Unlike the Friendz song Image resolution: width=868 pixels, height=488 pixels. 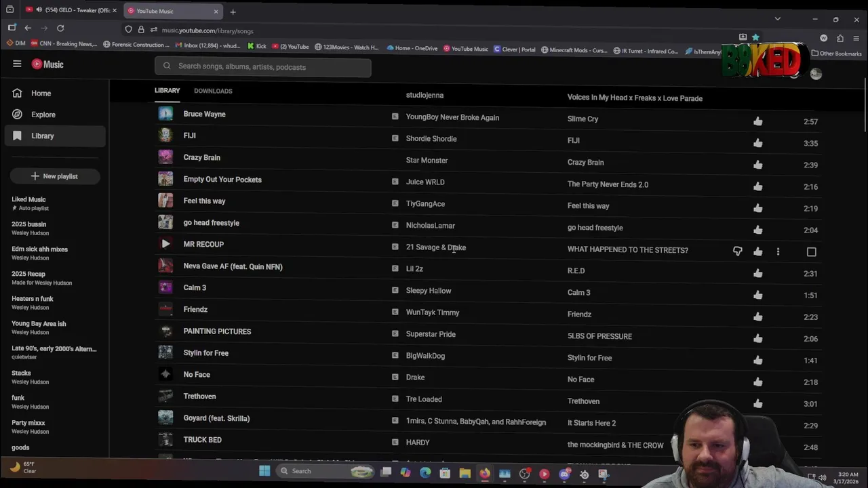tap(757, 317)
